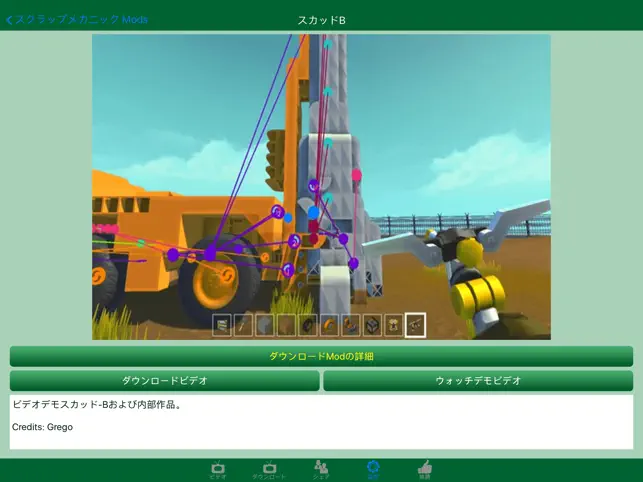
Task: Tap the ウォッチデモビデオ button
Action: tap(478, 381)
